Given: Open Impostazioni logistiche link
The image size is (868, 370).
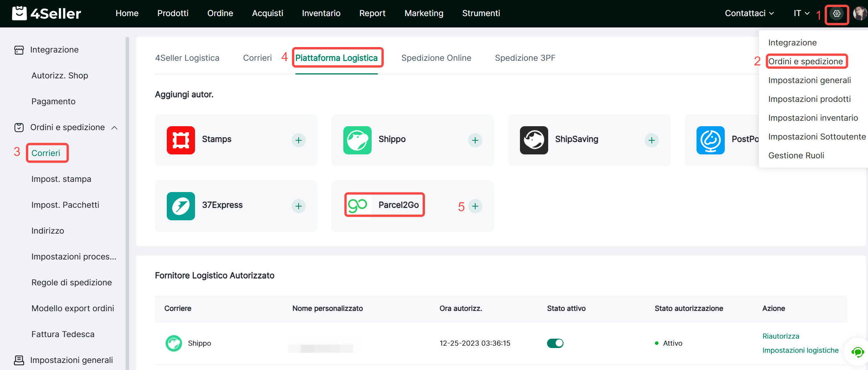Looking at the screenshot, I should click(800, 350).
